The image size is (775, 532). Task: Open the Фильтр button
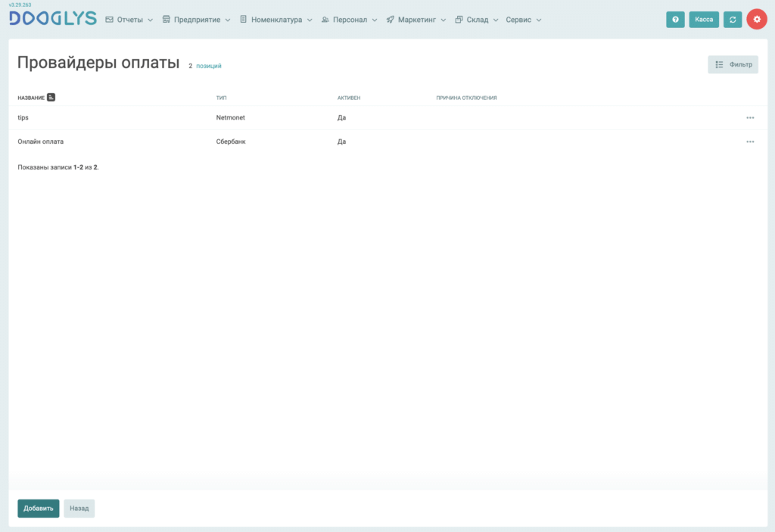733,65
